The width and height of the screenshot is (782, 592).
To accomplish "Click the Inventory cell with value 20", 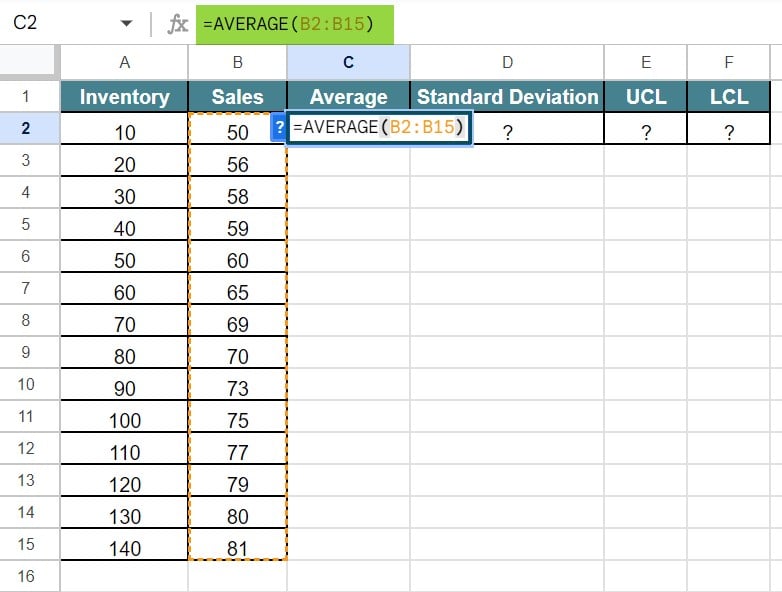I will pyautogui.click(x=124, y=161).
